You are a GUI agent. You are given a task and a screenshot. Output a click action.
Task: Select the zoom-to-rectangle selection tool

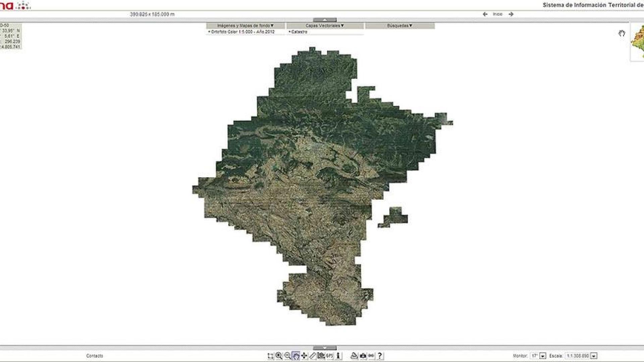click(270, 356)
